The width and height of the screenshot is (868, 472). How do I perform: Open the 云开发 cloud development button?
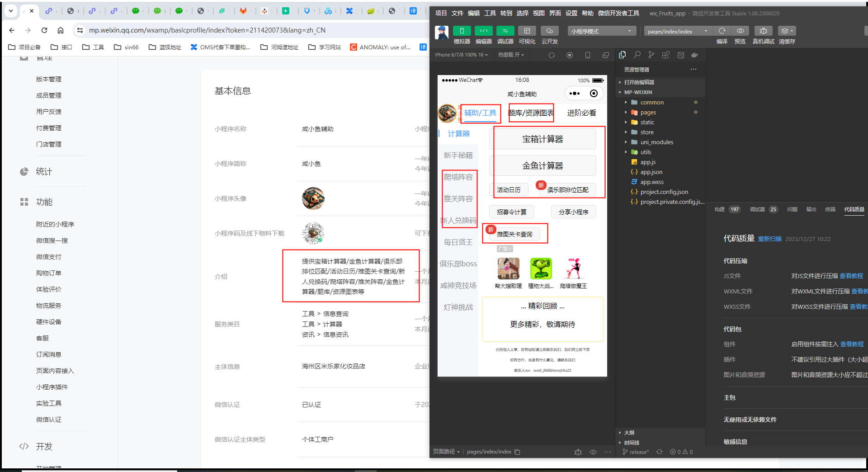(549, 31)
